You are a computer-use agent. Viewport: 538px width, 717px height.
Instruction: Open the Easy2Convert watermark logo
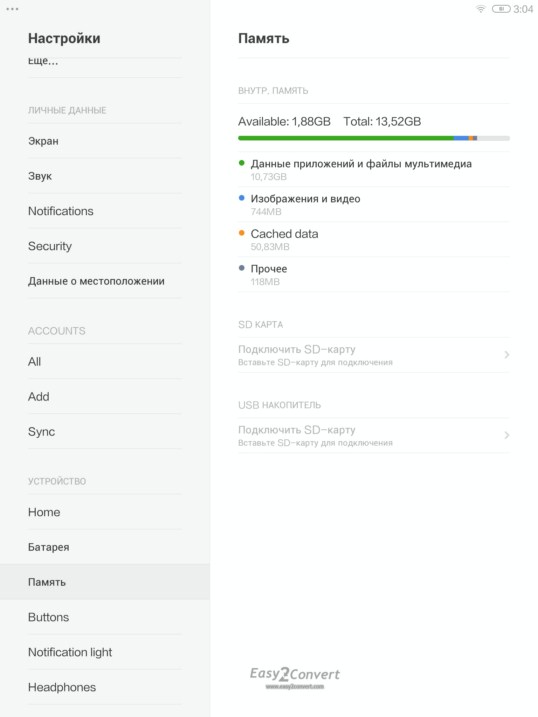[295, 678]
